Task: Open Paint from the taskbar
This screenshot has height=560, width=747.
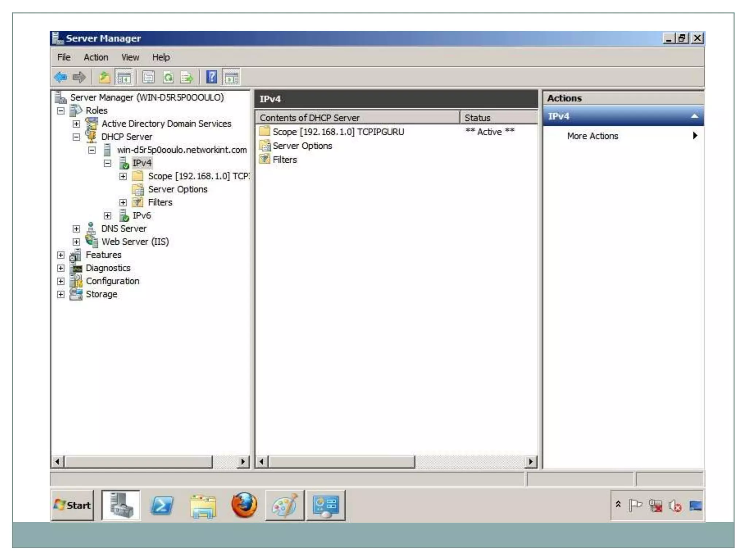Action: pyautogui.click(x=285, y=505)
